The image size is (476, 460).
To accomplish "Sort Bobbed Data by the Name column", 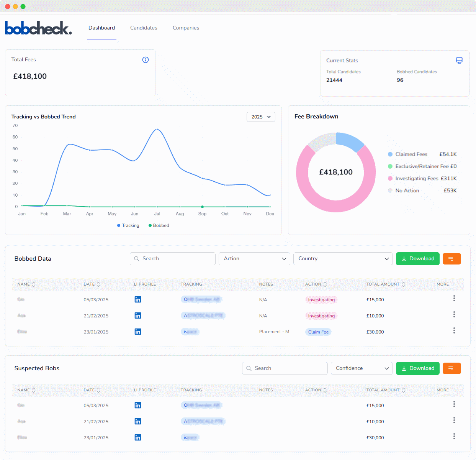I will point(26,284).
